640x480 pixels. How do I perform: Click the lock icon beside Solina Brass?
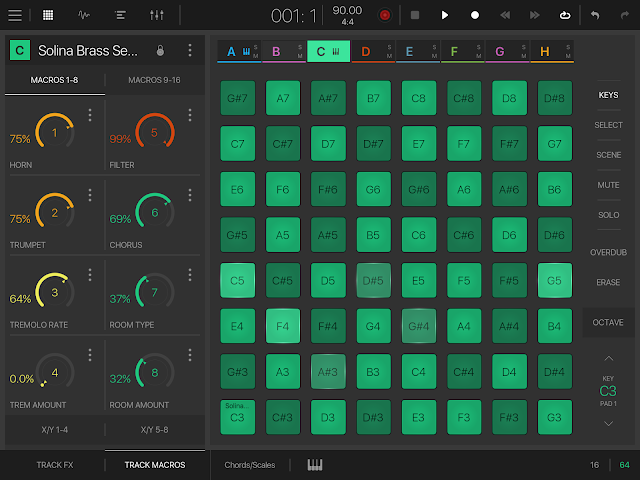[161, 50]
